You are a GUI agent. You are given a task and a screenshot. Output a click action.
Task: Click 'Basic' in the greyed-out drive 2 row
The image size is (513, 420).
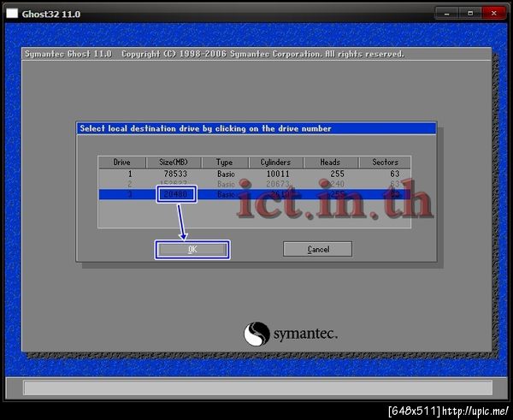(226, 184)
